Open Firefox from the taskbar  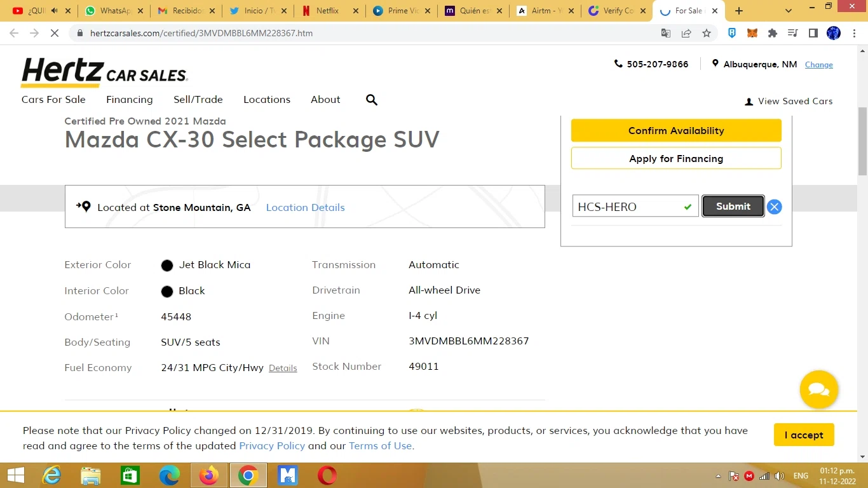[x=208, y=475]
